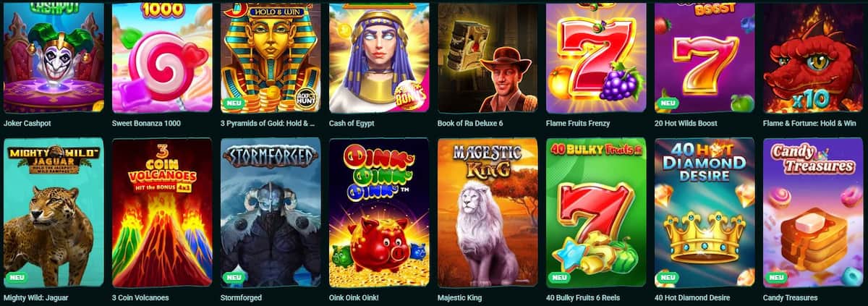Select the Majestic King lion thumbnail
Viewport: 868px width, 306px height.
[488, 212]
